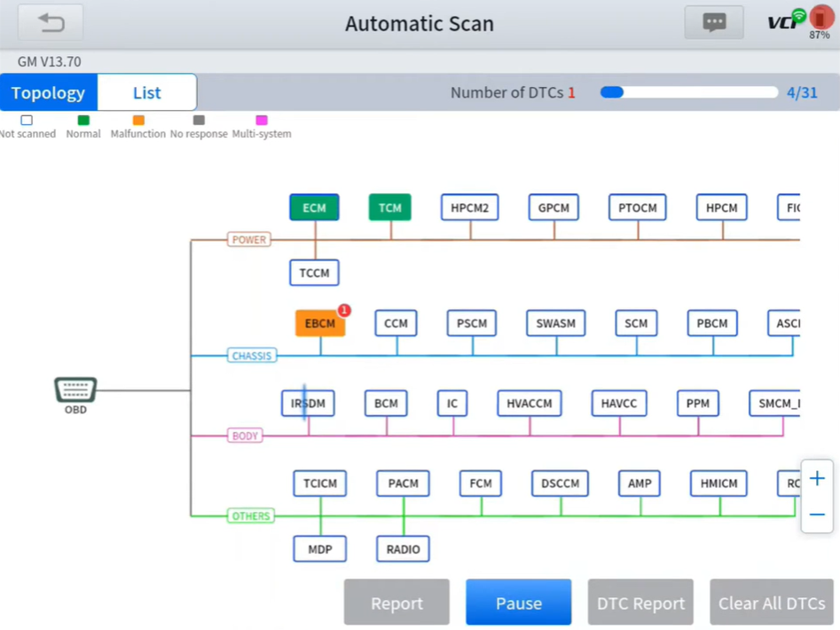The width and height of the screenshot is (840, 630).
Task: Select the PBCM module
Action: 712,323
